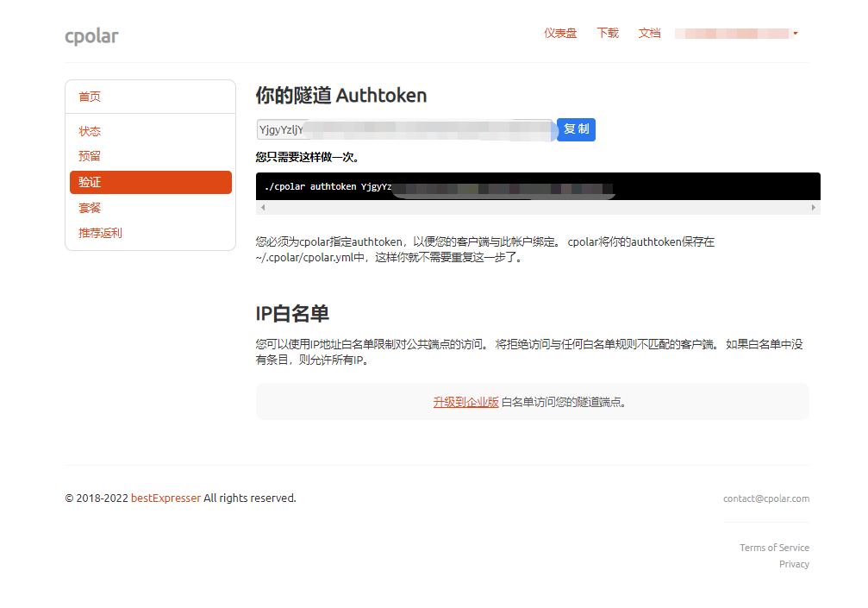This screenshot has width=868, height=608.
Task: Open the 文档 documentation link
Action: click(x=649, y=34)
